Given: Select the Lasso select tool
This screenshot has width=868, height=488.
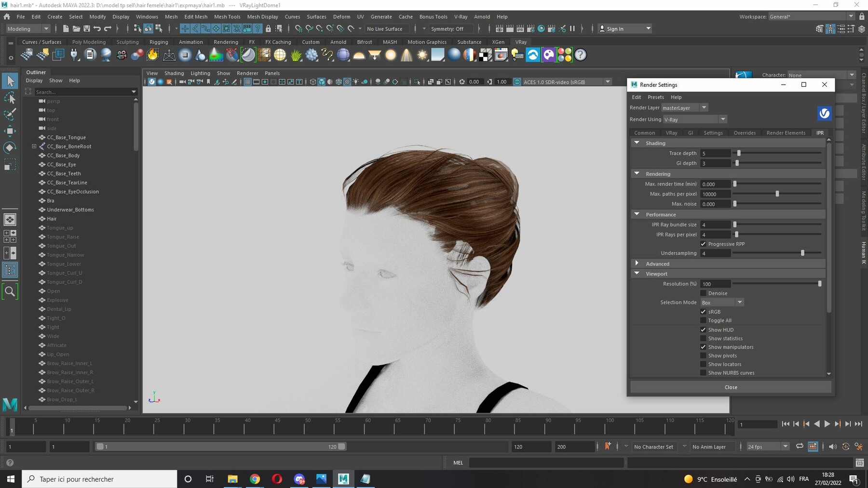Looking at the screenshot, I should pos(10,98).
